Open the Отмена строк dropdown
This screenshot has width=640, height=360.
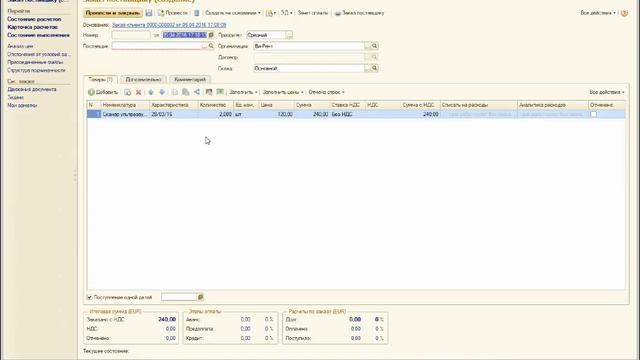click(326, 92)
